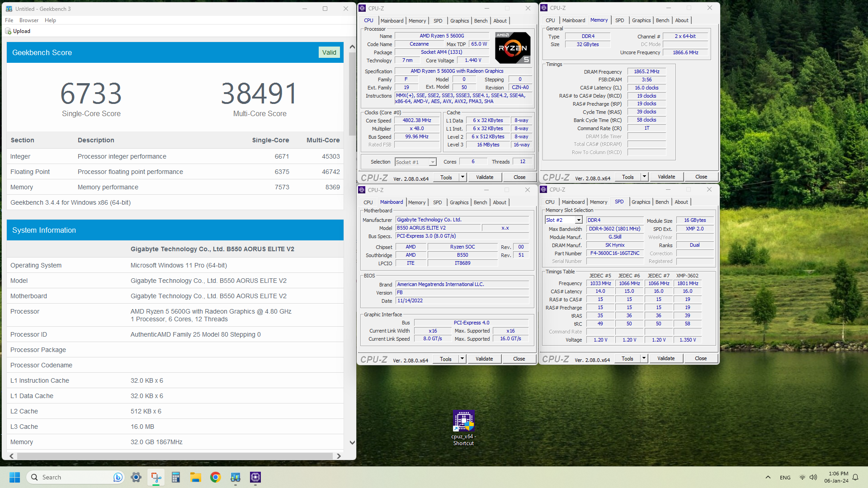Click Close button in Mainboard tab window
The width and height of the screenshot is (868, 488).
pyautogui.click(x=519, y=359)
